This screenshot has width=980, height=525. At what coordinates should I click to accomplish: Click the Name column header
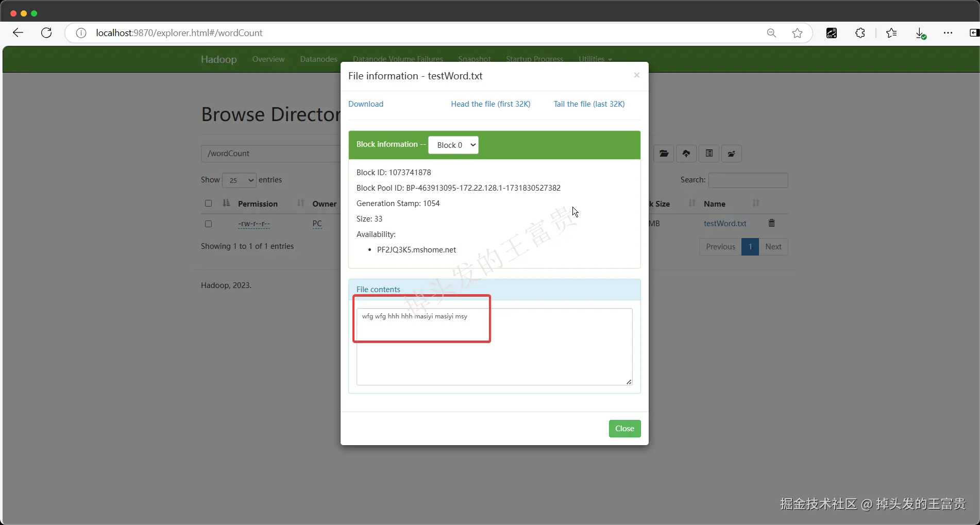[715, 204]
